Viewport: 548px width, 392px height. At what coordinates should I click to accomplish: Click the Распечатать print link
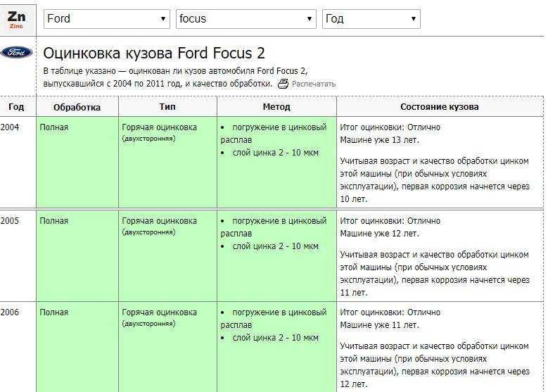pos(314,84)
